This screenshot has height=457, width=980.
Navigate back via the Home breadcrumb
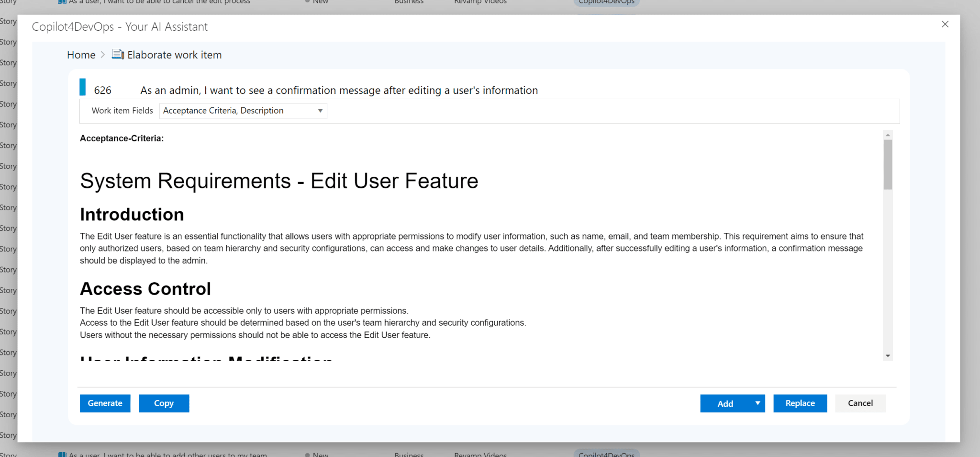[x=81, y=54]
